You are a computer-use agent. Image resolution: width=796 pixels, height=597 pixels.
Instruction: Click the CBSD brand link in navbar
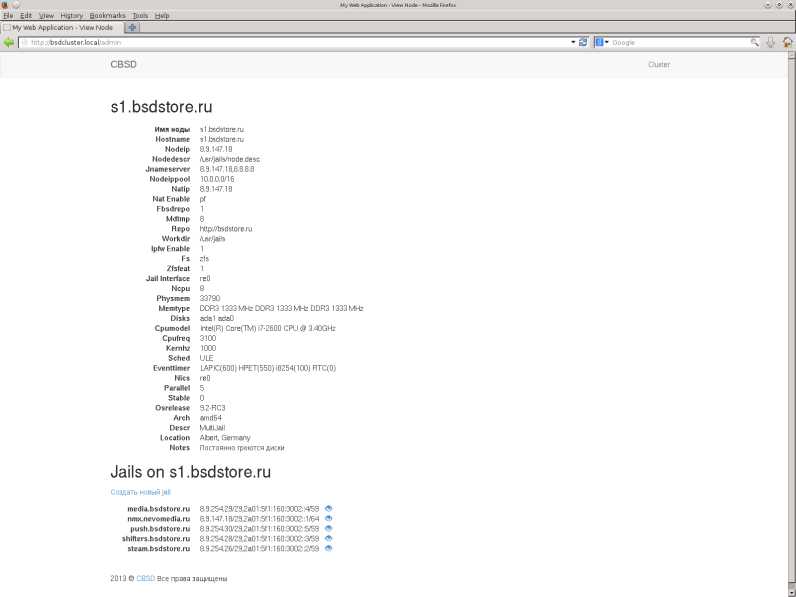click(123, 64)
